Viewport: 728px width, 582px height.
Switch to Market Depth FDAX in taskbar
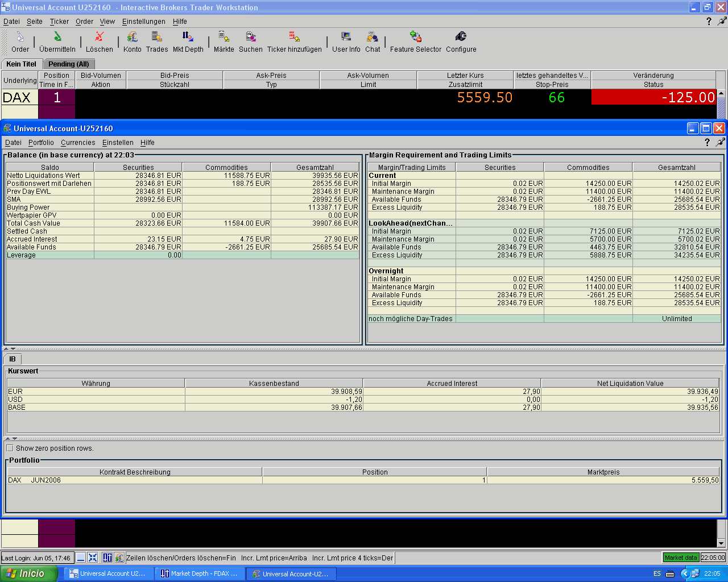[x=200, y=573]
